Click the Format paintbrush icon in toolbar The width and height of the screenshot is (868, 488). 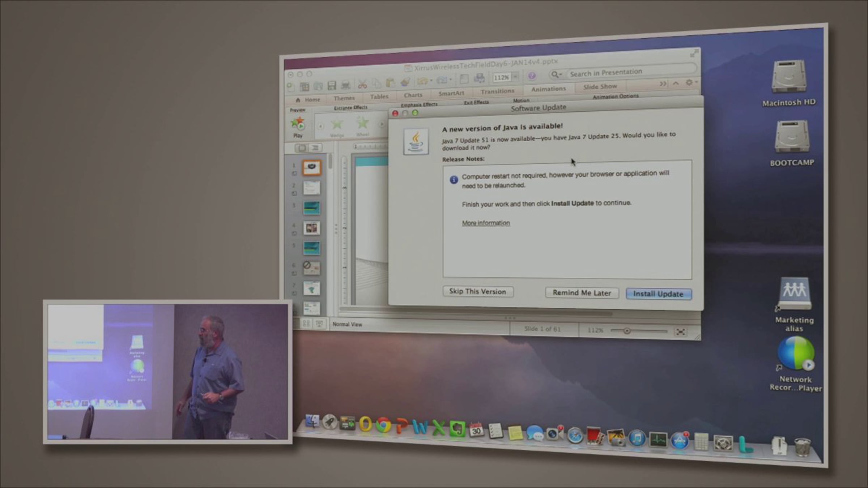pos(405,82)
